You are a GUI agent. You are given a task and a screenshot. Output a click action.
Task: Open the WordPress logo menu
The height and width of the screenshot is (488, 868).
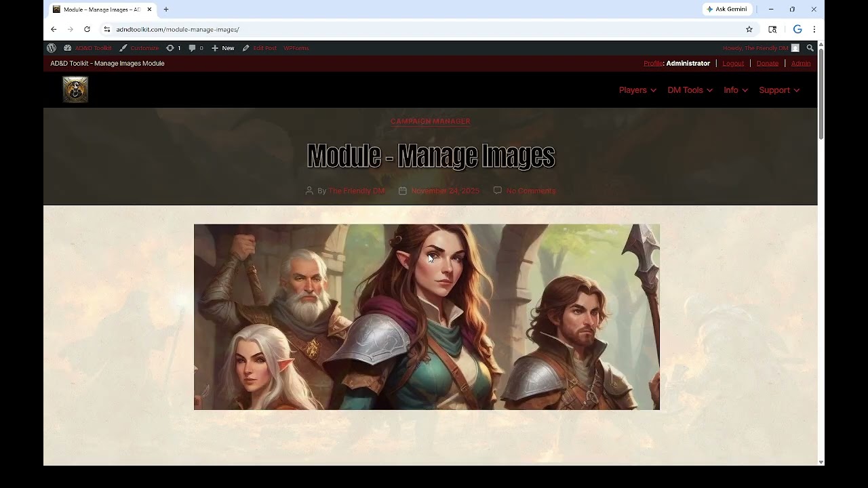pos(52,48)
